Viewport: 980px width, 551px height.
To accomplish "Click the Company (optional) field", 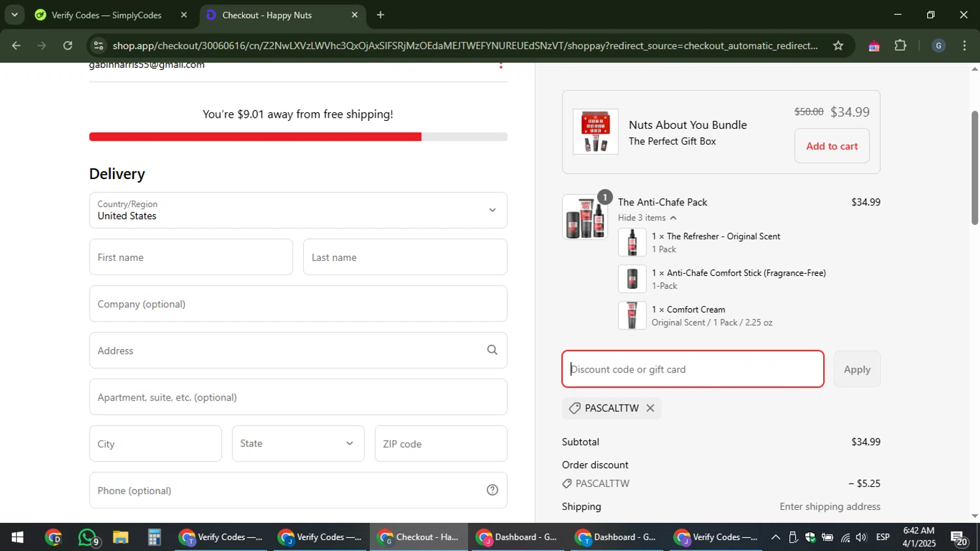I will 298,304.
